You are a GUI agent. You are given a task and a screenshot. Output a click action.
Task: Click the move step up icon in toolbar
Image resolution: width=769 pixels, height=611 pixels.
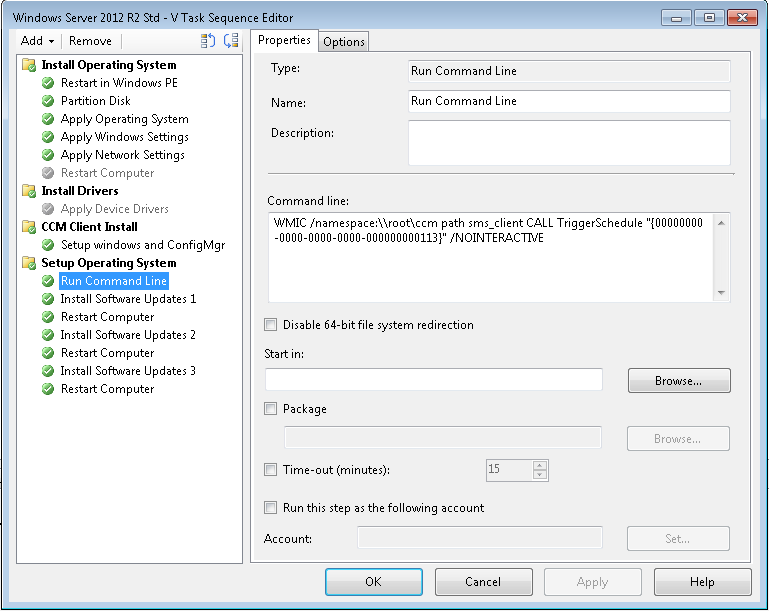208,41
